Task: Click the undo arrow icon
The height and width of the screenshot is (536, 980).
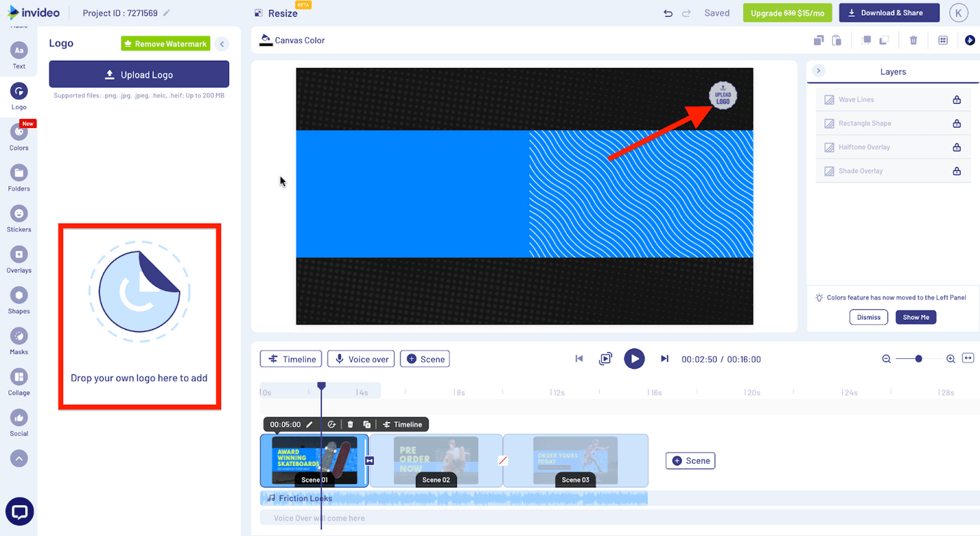Action: [668, 13]
